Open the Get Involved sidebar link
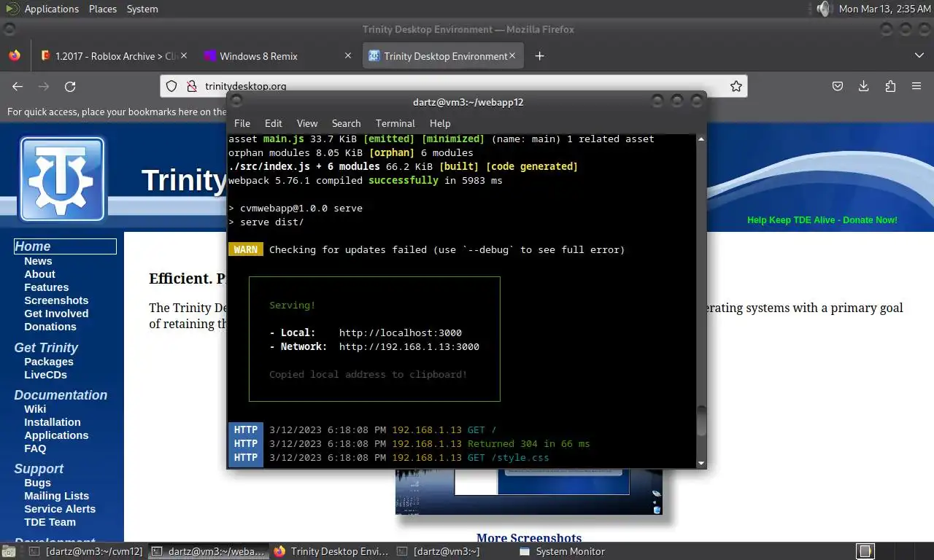 click(x=56, y=314)
